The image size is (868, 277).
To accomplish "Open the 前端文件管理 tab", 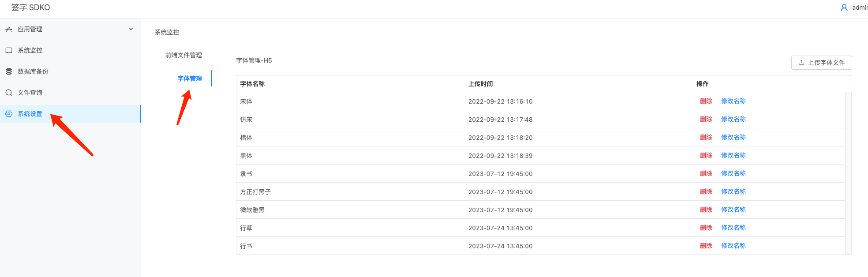I will tap(183, 55).
